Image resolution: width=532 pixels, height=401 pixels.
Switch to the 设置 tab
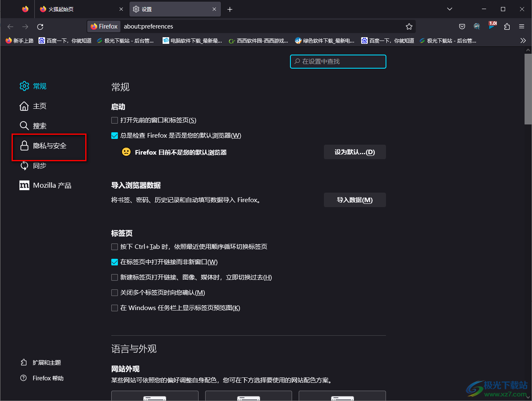(175, 9)
